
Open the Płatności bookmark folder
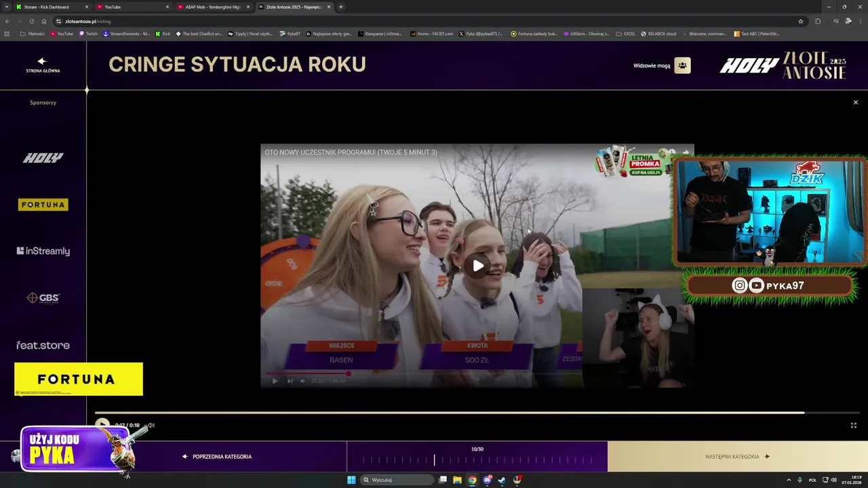[x=33, y=33]
